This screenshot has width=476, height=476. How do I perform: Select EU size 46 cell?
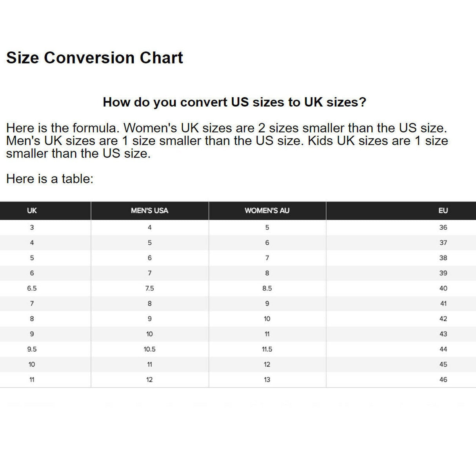pyautogui.click(x=443, y=380)
